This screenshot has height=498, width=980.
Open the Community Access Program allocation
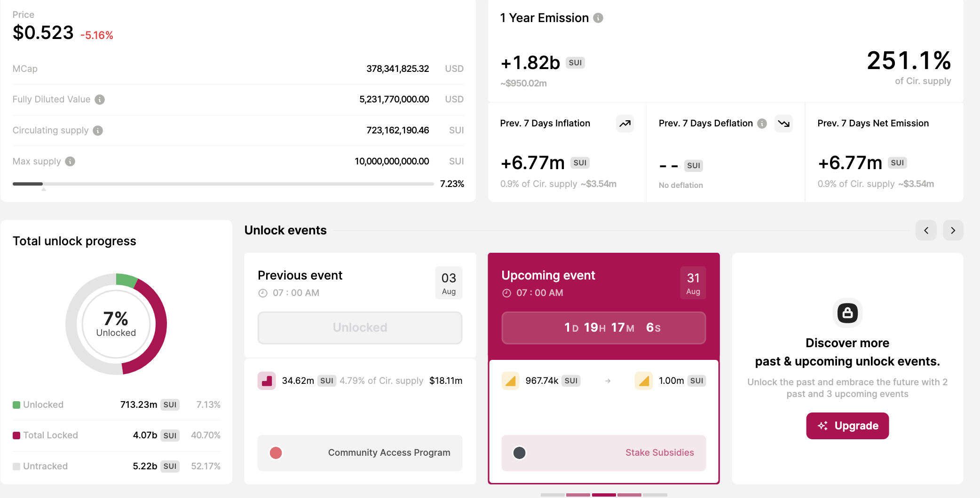point(360,453)
